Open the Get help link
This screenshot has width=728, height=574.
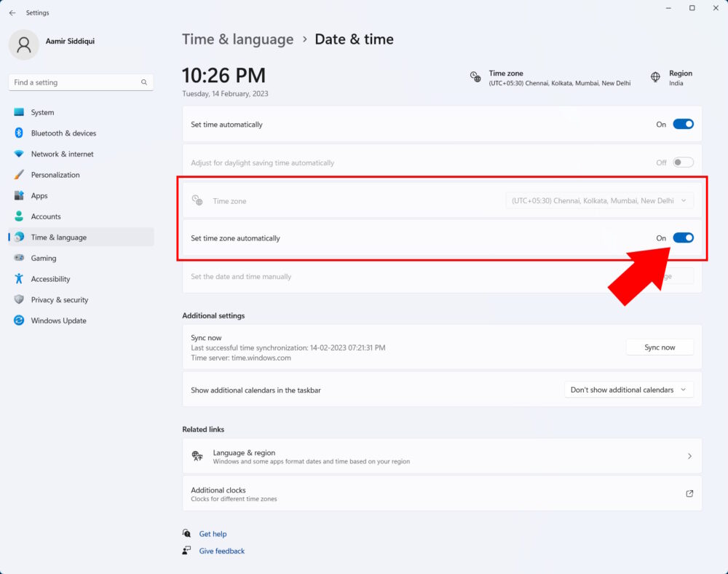click(x=213, y=534)
